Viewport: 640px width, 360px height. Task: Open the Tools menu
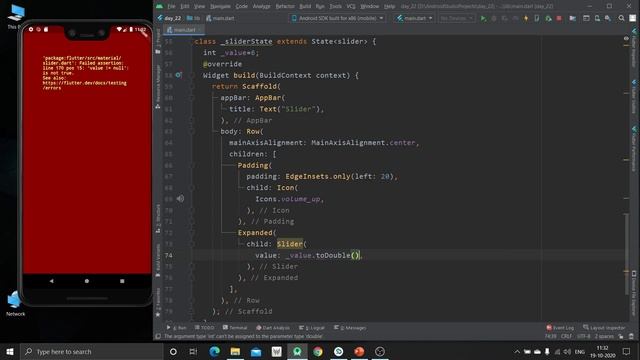click(x=336, y=6)
